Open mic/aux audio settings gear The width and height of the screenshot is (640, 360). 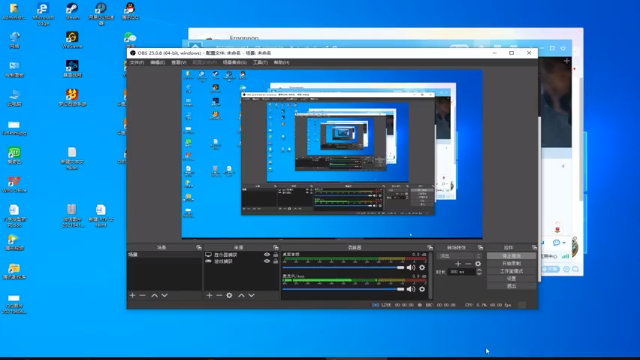(422, 289)
